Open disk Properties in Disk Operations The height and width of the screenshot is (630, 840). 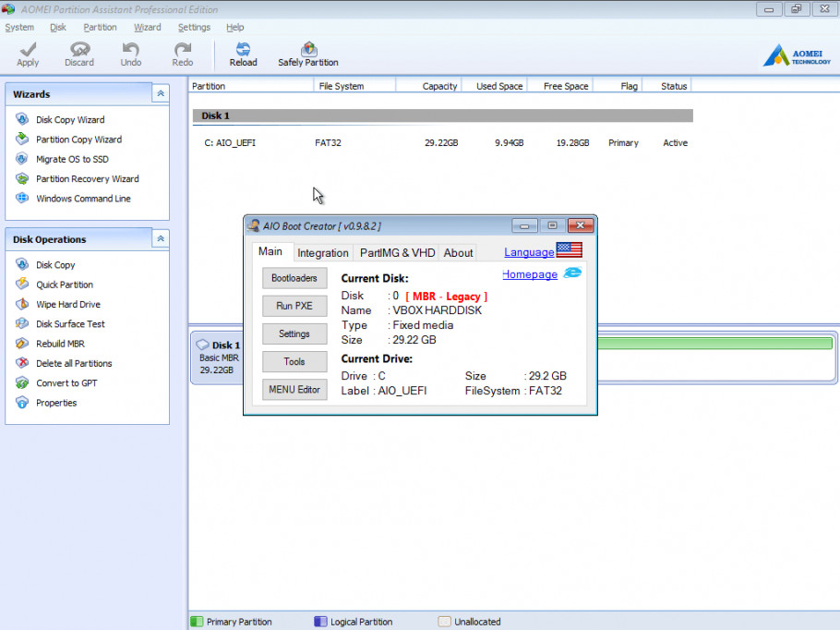[56, 403]
